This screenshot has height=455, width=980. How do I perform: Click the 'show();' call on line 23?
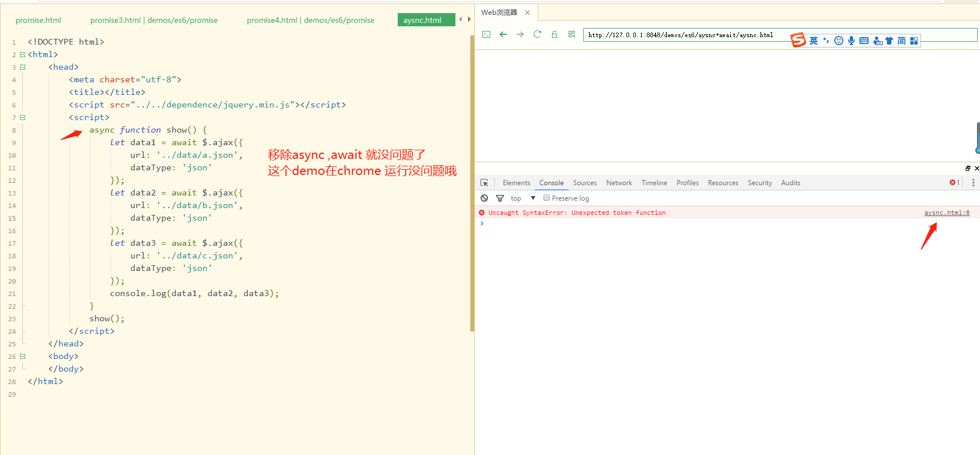pyautogui.click(x=107, y=318)
